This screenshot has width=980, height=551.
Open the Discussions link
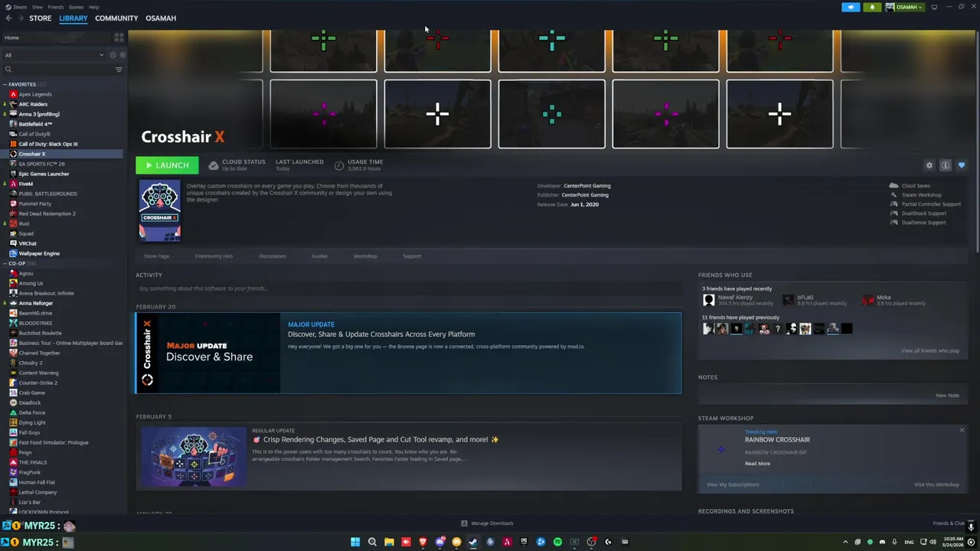[272, 256]
